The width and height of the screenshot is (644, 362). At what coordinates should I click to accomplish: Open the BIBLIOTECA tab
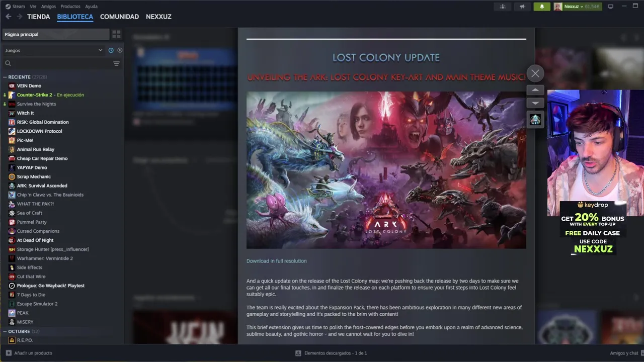click(x=75, y=17)
